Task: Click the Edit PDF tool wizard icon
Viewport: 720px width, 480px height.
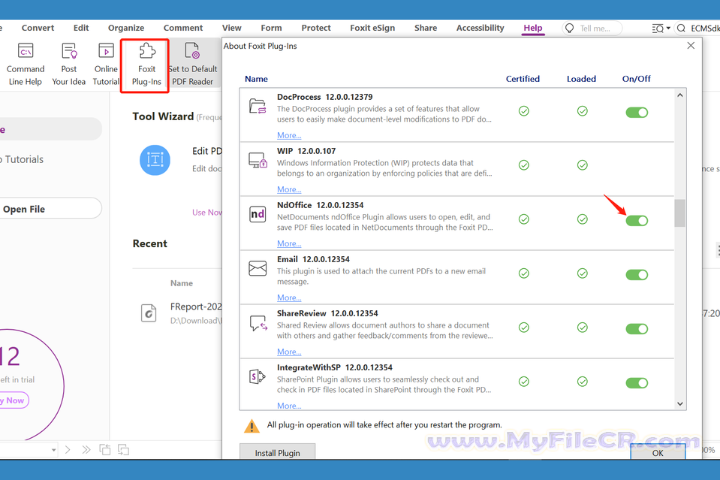Action: pos(155,160)
